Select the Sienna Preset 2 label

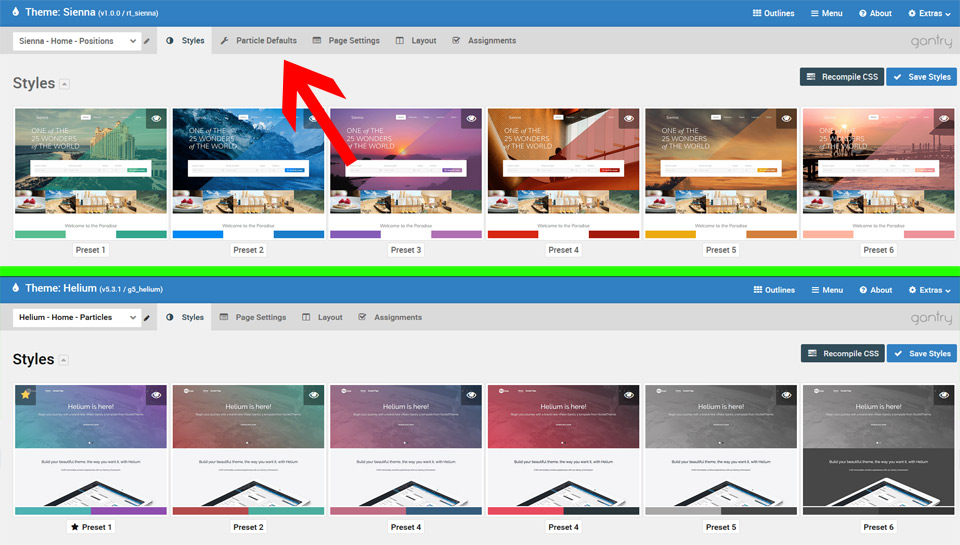[248, 250]
